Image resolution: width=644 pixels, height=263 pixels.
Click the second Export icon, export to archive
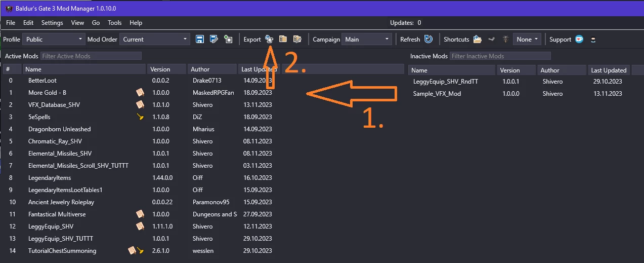click(283, 39)
